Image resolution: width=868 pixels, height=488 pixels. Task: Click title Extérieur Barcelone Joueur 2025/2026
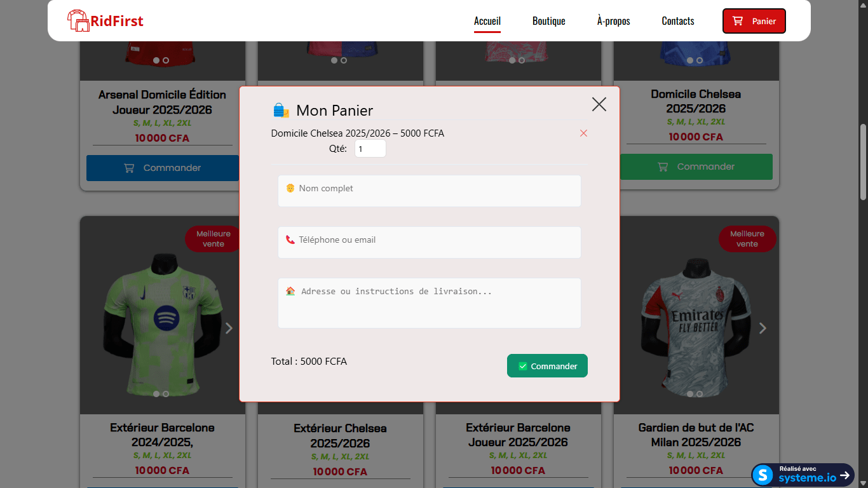click(519, 435)
